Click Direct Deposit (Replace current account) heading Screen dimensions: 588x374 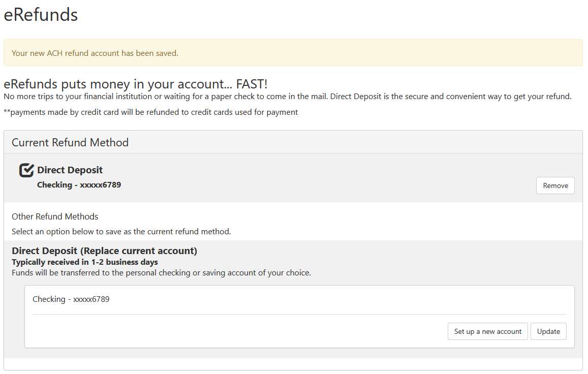(104, 251)
